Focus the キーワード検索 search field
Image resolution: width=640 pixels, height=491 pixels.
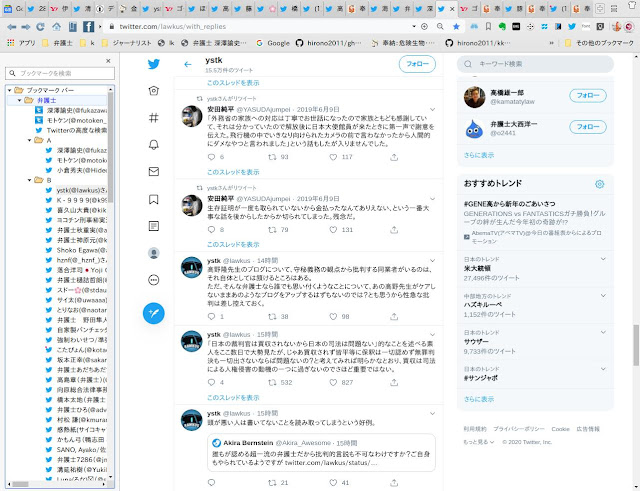coord(535,64)
